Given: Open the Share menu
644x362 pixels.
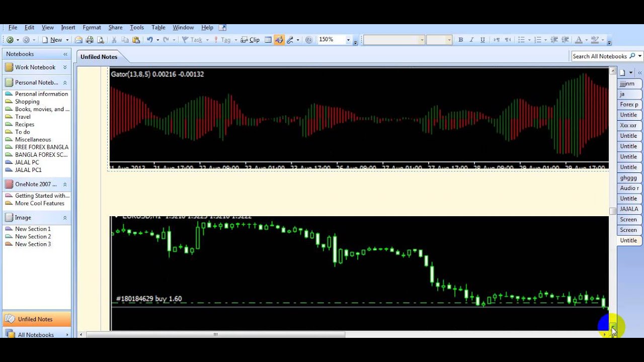Looking at the screenshot, I should pos(115,28).
